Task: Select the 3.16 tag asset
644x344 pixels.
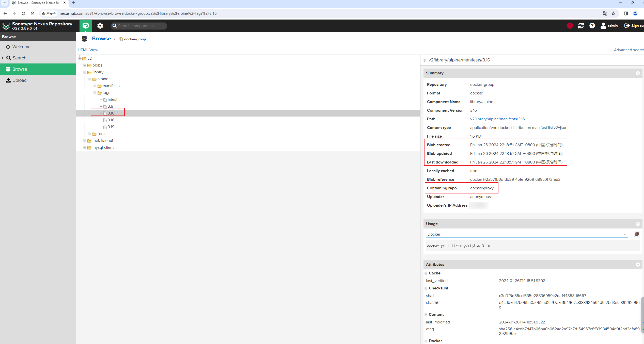Action: [111, 113]
